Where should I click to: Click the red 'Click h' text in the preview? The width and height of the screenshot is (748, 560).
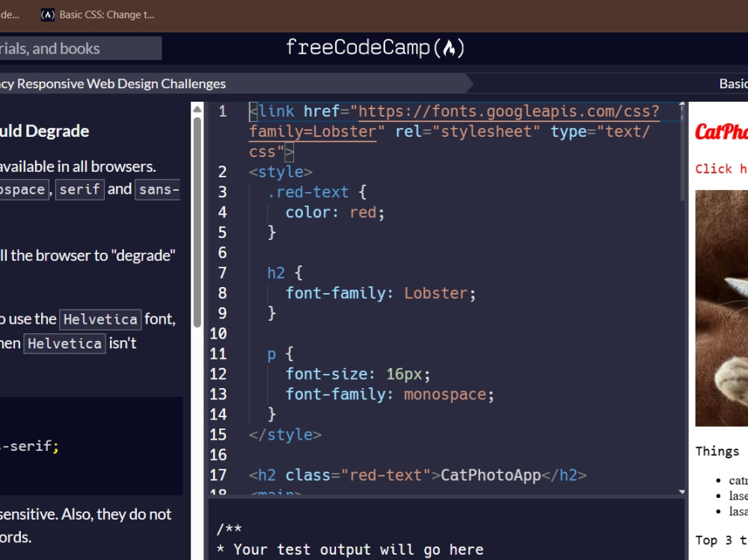click(x=721, y=169)
